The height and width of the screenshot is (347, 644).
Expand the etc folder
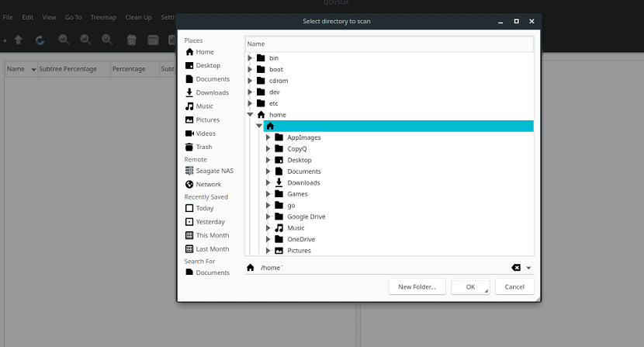point(250,103)
